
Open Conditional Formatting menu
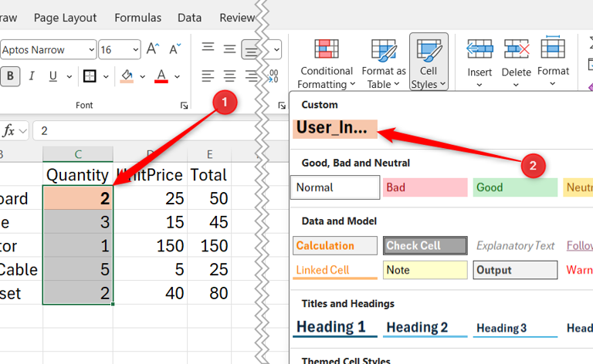327,63
